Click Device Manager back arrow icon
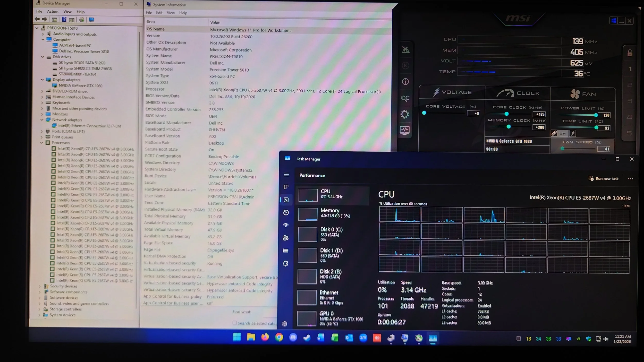 click(37, 19)
